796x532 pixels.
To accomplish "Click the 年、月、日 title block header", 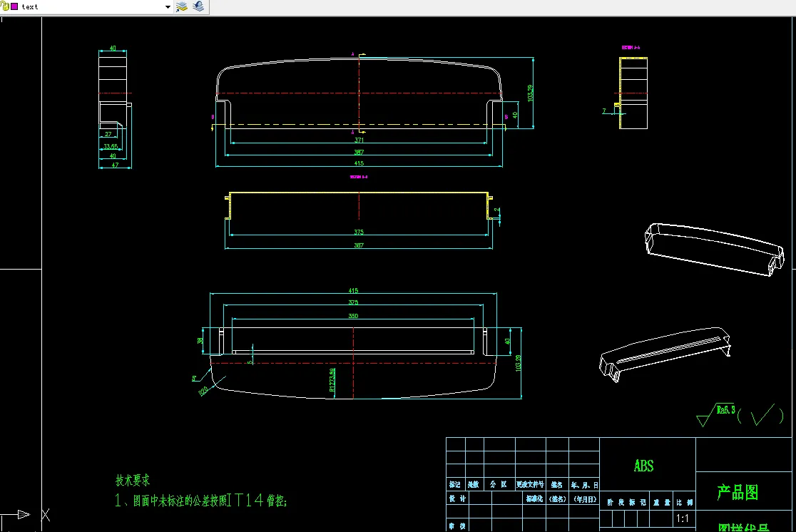I will pyautogui.click(x=584, y=485).
